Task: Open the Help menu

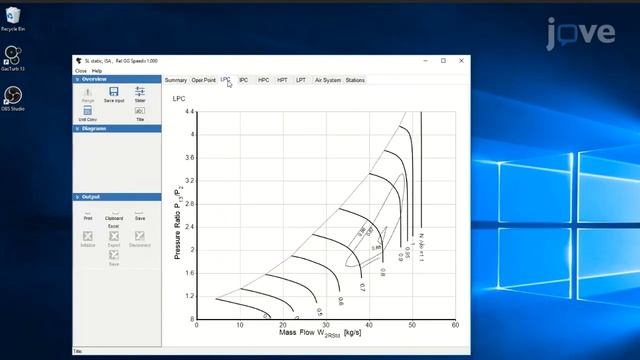Action: (x=97, y=71)
